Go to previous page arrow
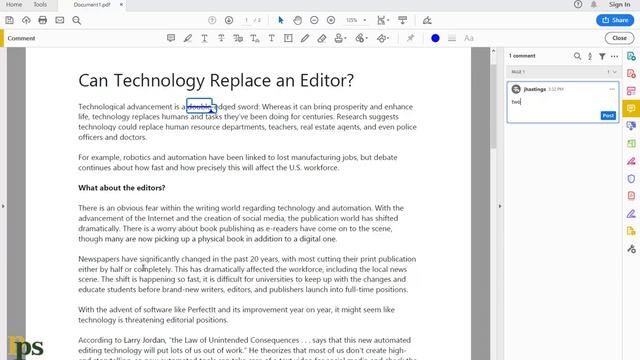Screen dimensions: 640x360 click(x=212, y=20)
